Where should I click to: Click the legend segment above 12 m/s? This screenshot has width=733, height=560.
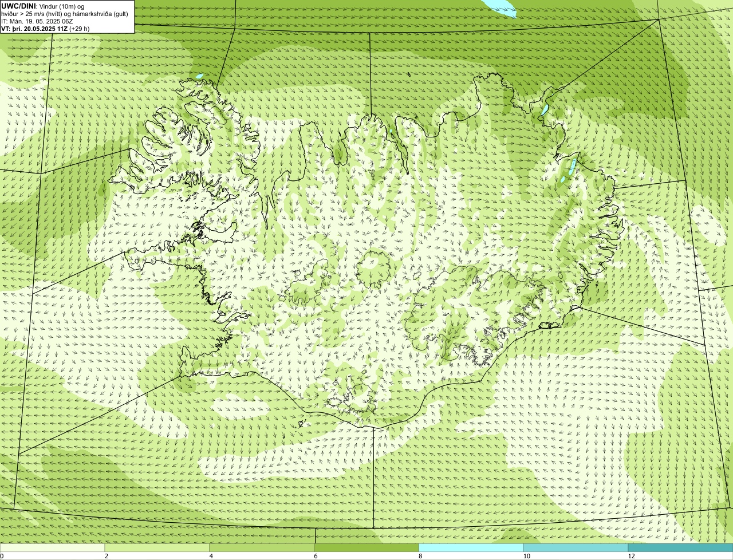click(681, 547)
